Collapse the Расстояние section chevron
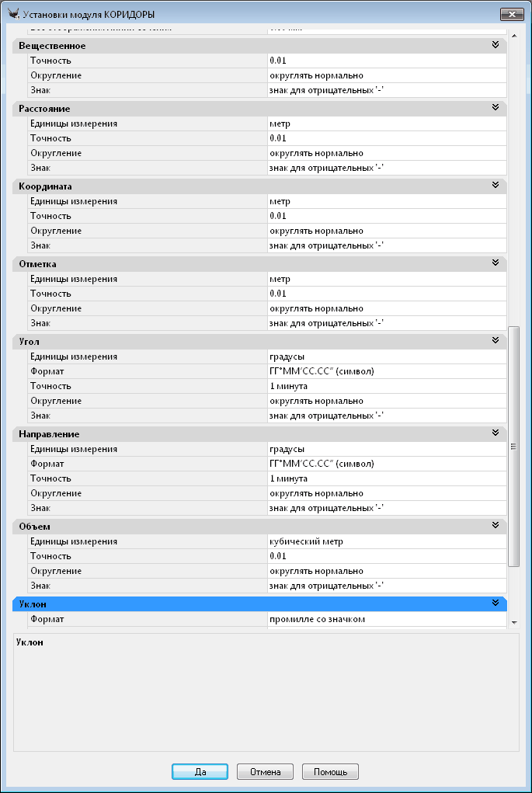 495,108
